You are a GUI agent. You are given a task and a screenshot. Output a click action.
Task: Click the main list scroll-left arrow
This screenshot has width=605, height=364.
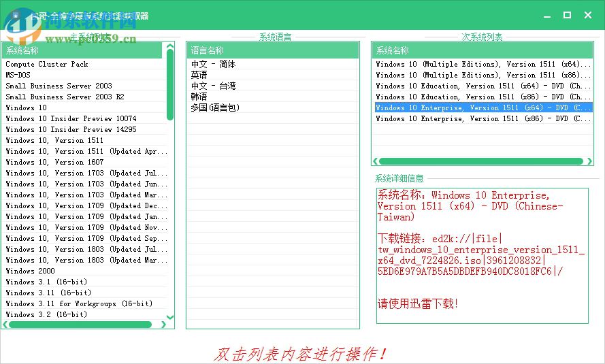(x=5, y=325)
